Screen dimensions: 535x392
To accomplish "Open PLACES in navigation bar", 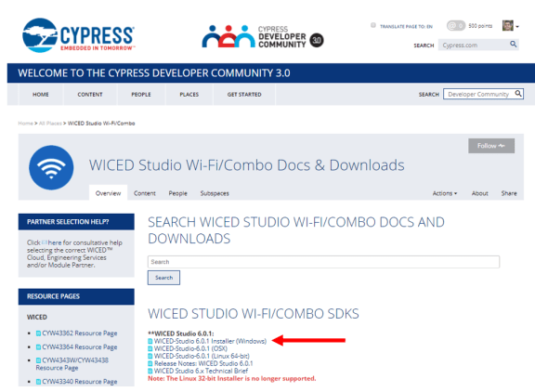I will click(189, 95).
